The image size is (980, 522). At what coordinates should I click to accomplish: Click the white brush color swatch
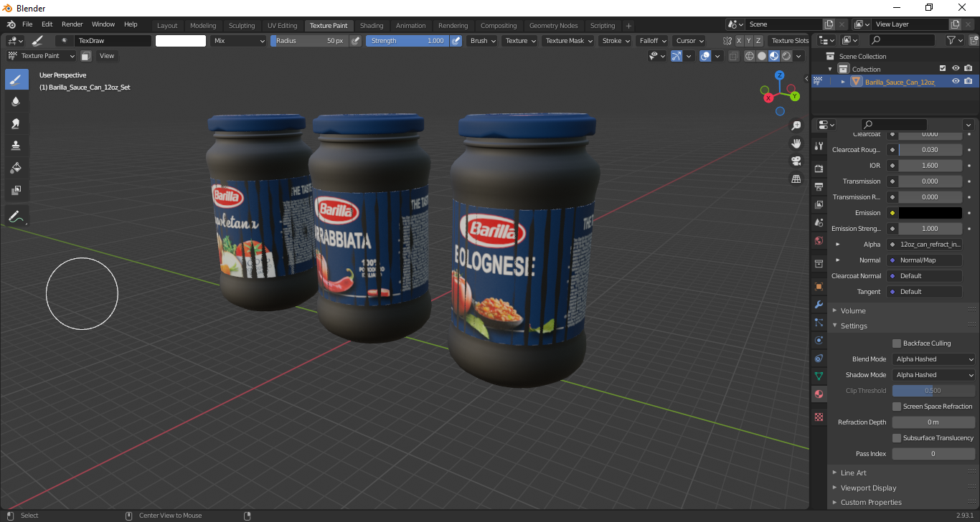181,41
